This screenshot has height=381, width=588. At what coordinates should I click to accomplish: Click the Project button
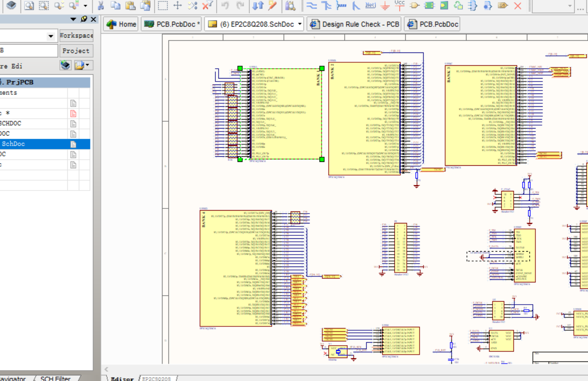76,50
